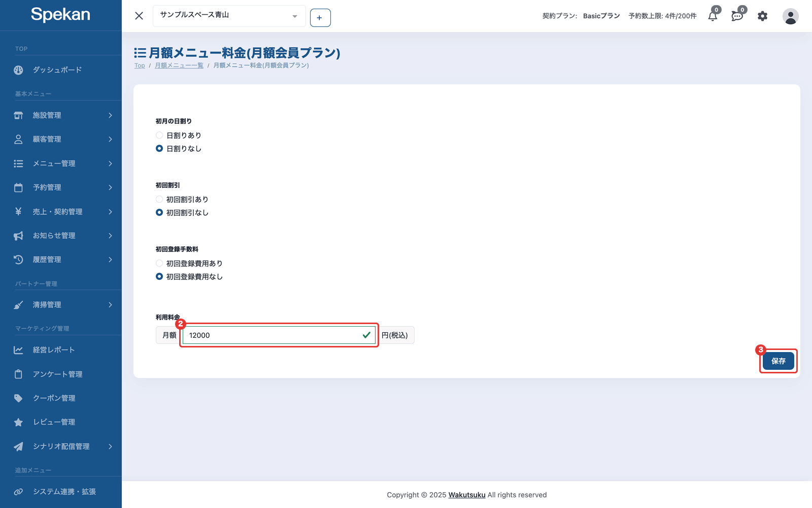Viewport: 812px width, 508px height.
Task: Expand the 顧客管理 submenu chevron
Action: coord(110,139)
